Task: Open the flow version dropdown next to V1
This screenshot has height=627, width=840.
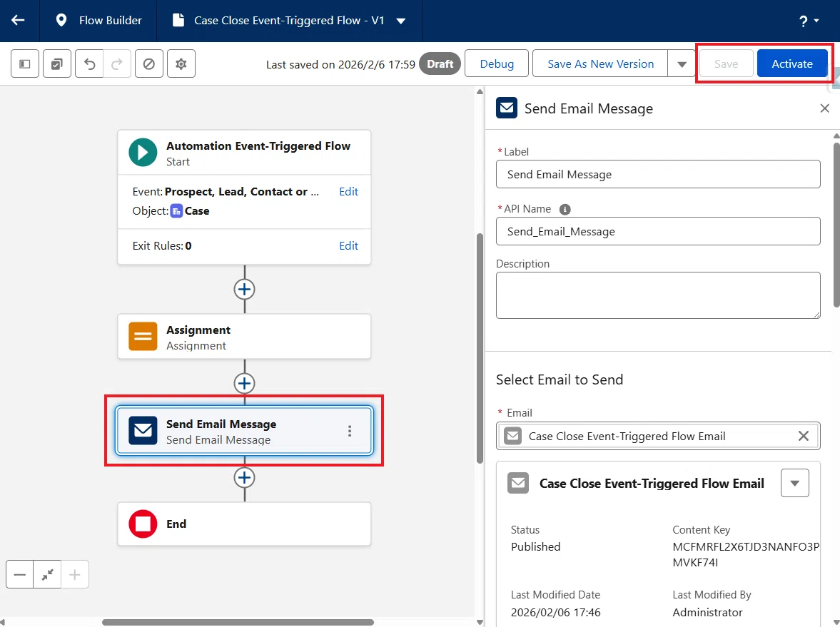Action: click(400, 21)
